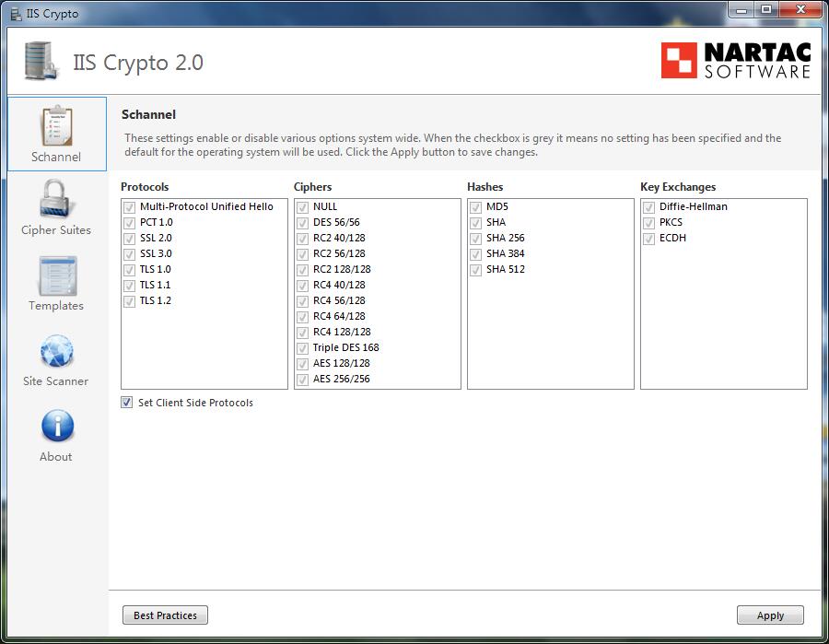Viewport: 829px width, 644px height.
Task: Toggle the Triple DES 168 cipher checkbox
Action: point(302,347)
